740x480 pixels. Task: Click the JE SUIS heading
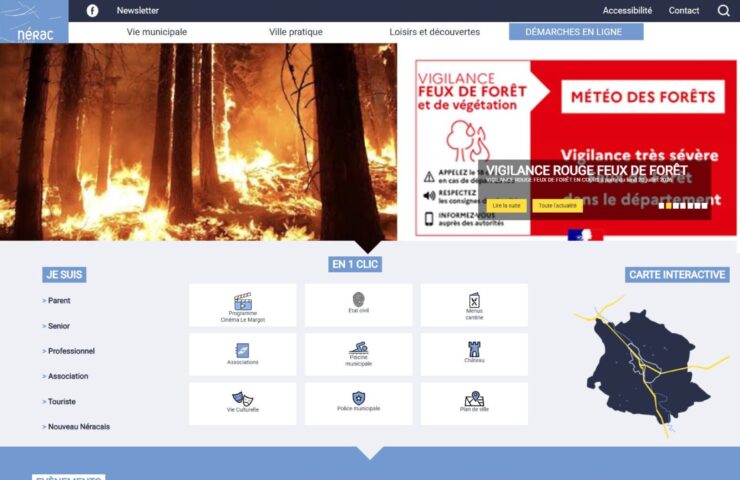coord(64,275)
